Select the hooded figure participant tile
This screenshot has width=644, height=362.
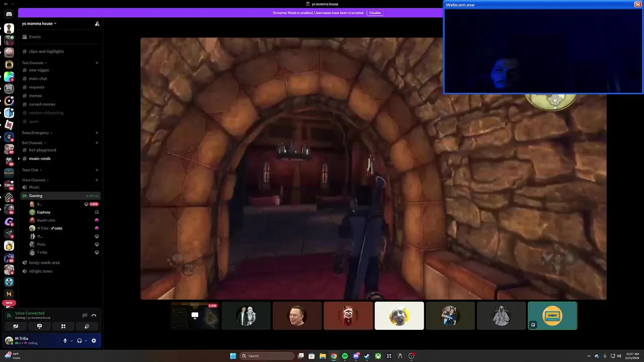(501, 316)
